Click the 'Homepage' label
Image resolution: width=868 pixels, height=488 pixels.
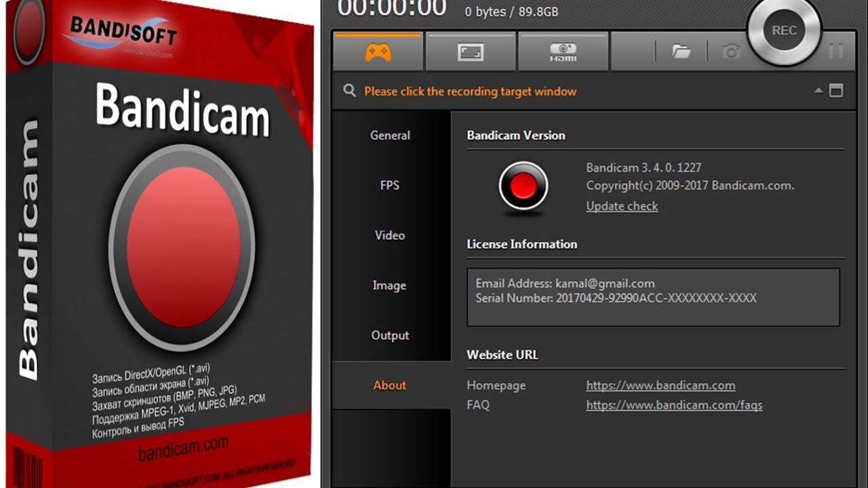click(496, 385)
